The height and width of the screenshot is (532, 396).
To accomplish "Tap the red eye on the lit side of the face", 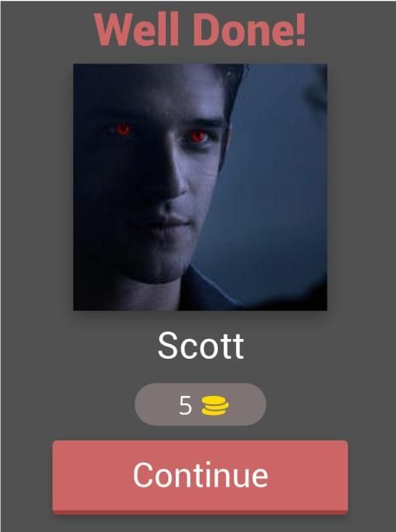I will (x=197, y=136).
